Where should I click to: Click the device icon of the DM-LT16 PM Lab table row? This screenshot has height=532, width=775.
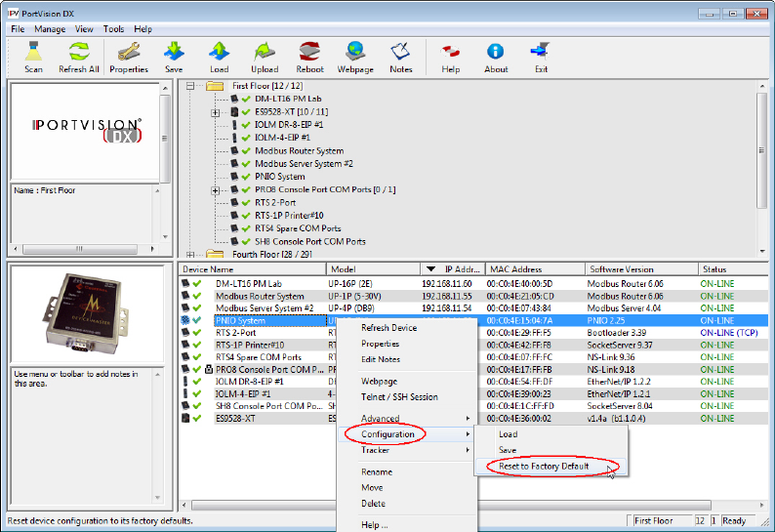185,283
